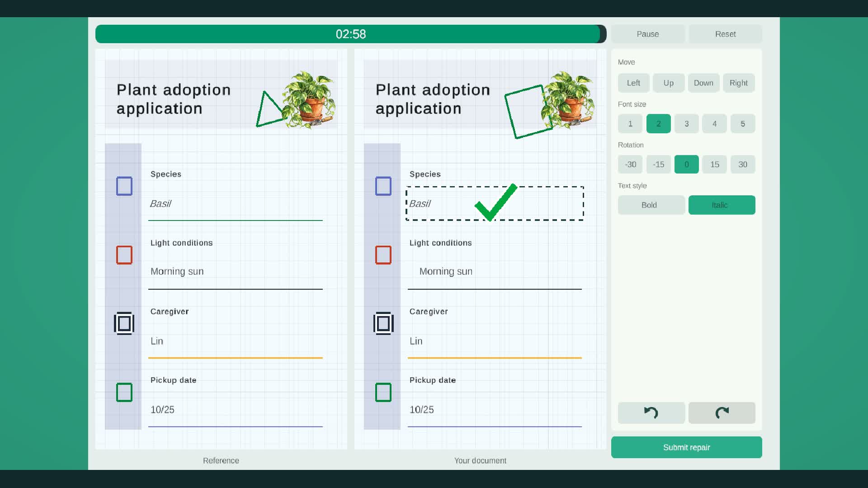Click the green rotated square in your document
This screenshot has height=488, width=868.
point(528,112)
